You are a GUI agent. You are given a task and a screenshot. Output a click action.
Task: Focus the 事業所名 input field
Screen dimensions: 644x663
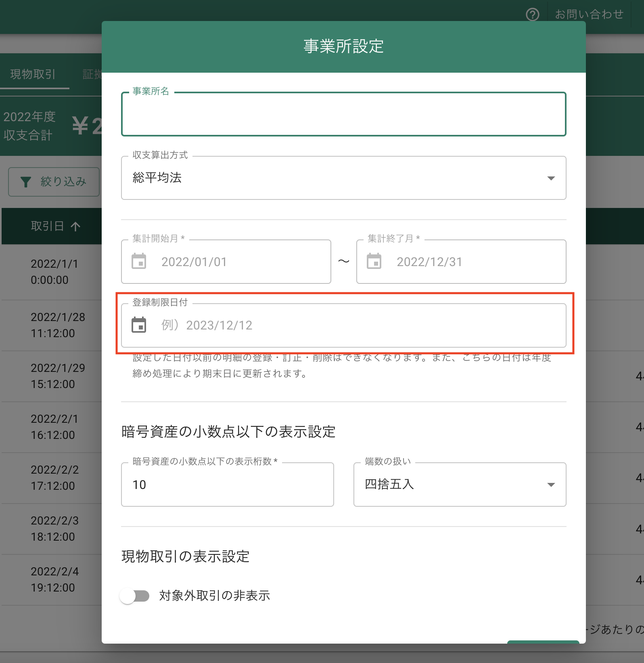click(x=344, y=114)
